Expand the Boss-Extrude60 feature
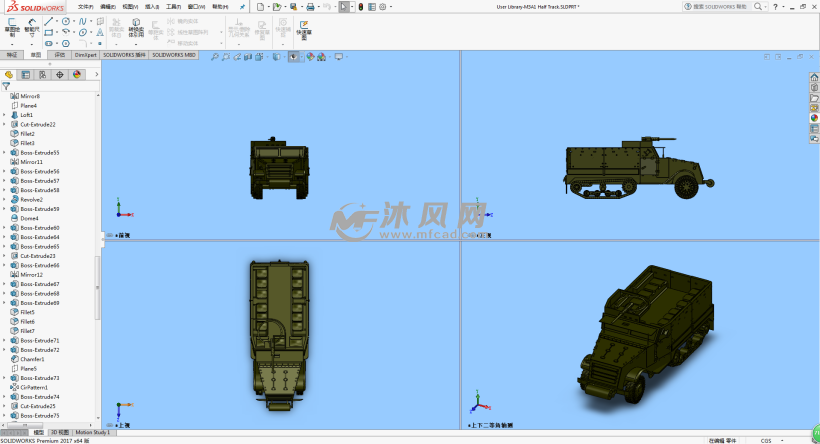This screenshot has height=444, width=820. tap(5, 228)
